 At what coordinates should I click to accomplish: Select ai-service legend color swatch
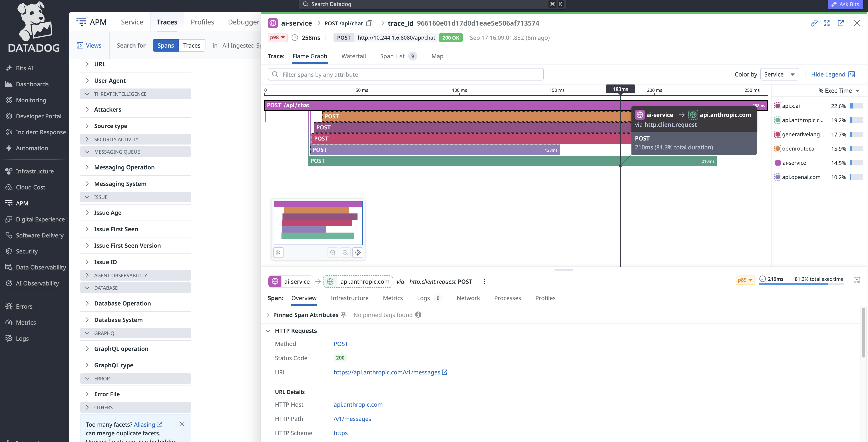(x=777, y=163)
